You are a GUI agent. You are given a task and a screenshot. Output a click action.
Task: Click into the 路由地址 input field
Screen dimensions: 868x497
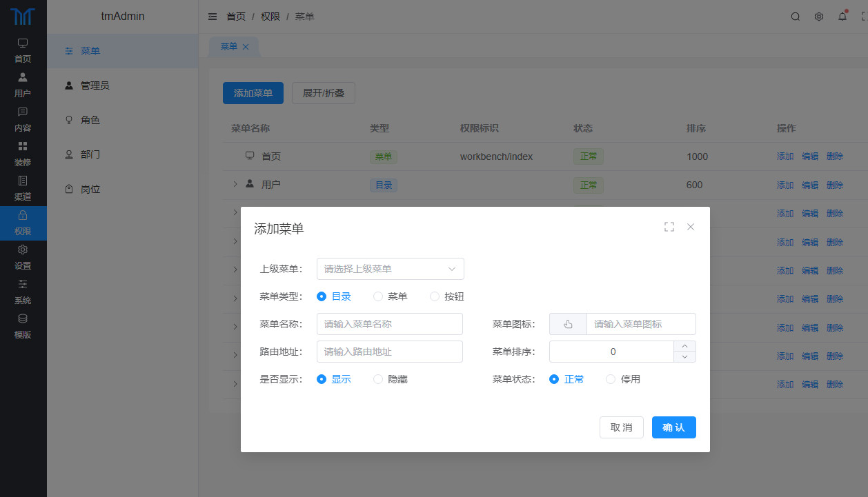(x=390, y=352)
